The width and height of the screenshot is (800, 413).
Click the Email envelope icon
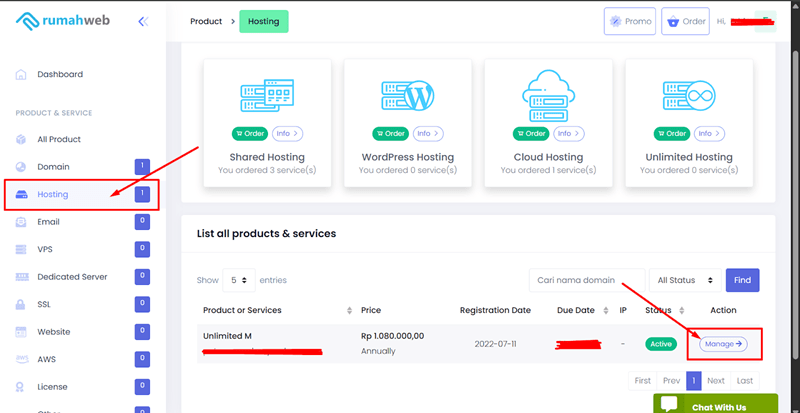pos(21,222)
